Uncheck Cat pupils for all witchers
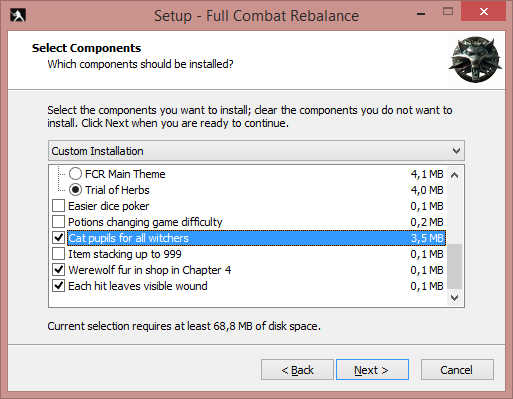 click(x=59, y=238)
